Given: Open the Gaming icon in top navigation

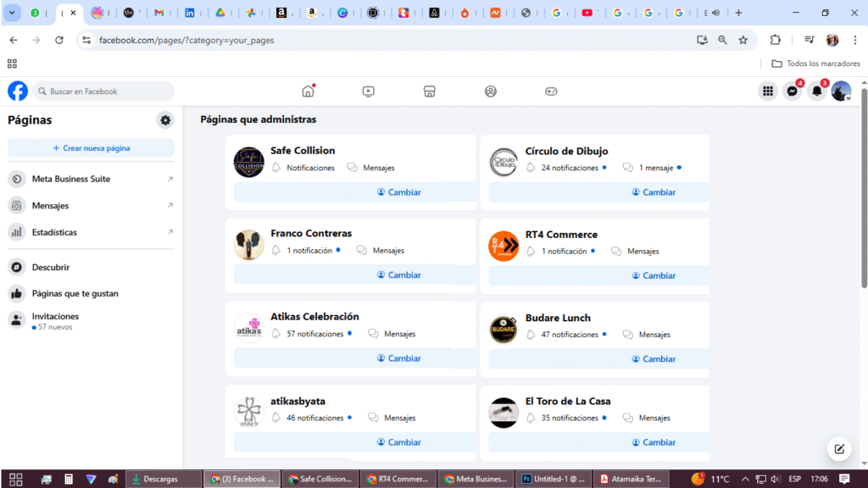Looking at the screenshot, I should pyautogui.click(x=551, y=91).
